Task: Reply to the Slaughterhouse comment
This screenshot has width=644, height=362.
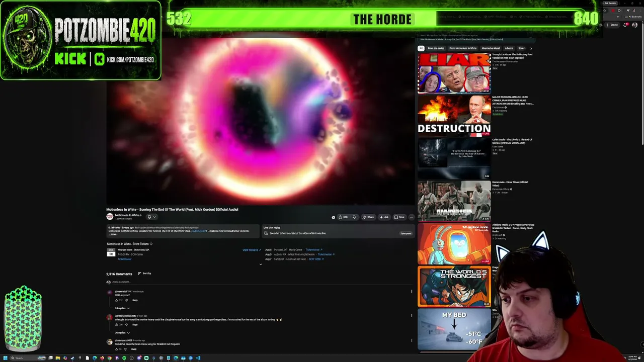Action: pos(135,325)
